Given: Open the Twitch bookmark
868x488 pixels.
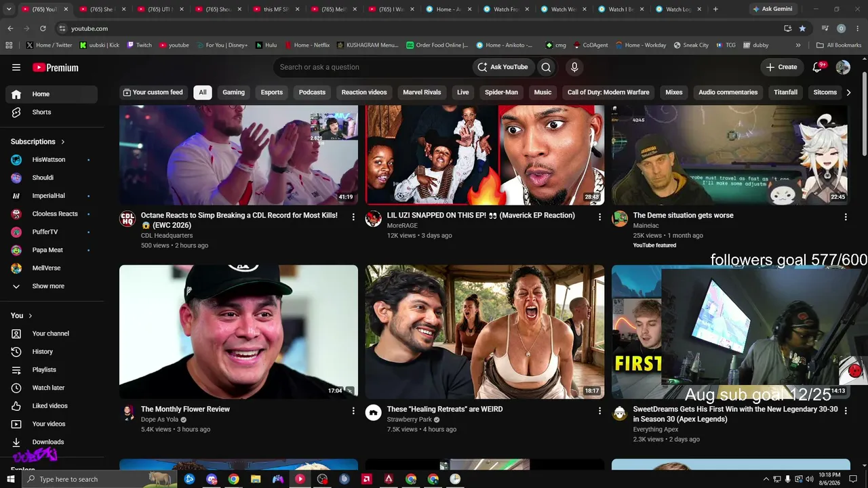Looking at the screenshot, I should (x=140, y=45).
